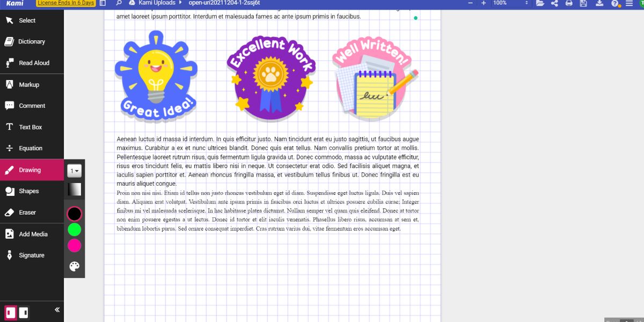Click the License Ends In 6 Days link
Screen dimensions: 644x322
point(65,3)
